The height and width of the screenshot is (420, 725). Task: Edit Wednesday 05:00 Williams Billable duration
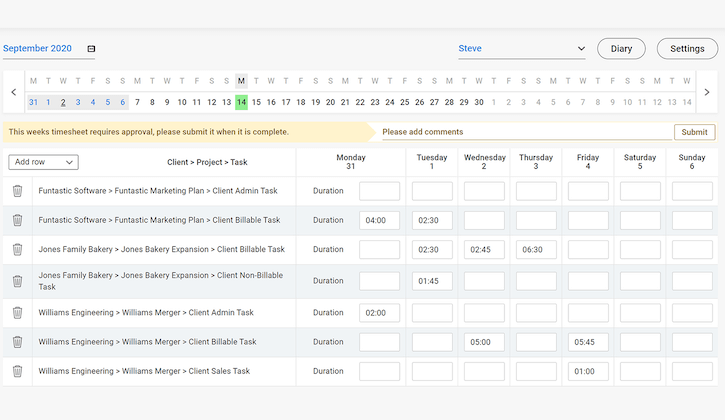[484, 342]
